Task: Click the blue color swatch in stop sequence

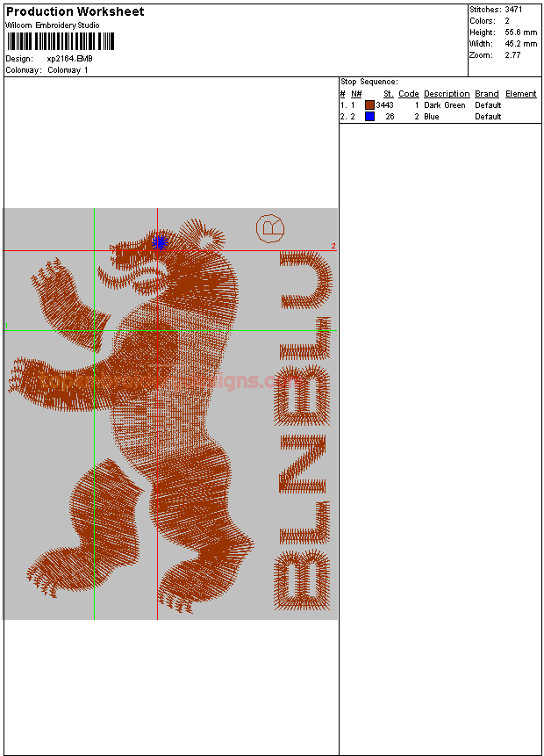Action: [x=369, y=116]
